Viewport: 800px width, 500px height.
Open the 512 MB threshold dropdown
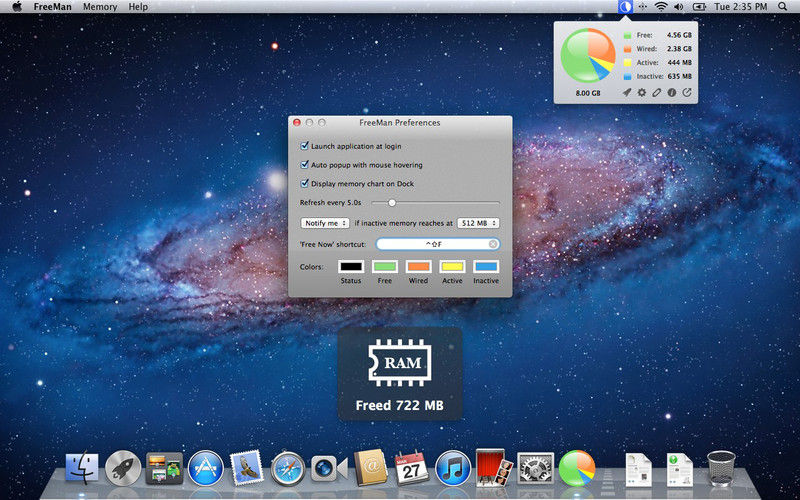(x=478, y=223)
